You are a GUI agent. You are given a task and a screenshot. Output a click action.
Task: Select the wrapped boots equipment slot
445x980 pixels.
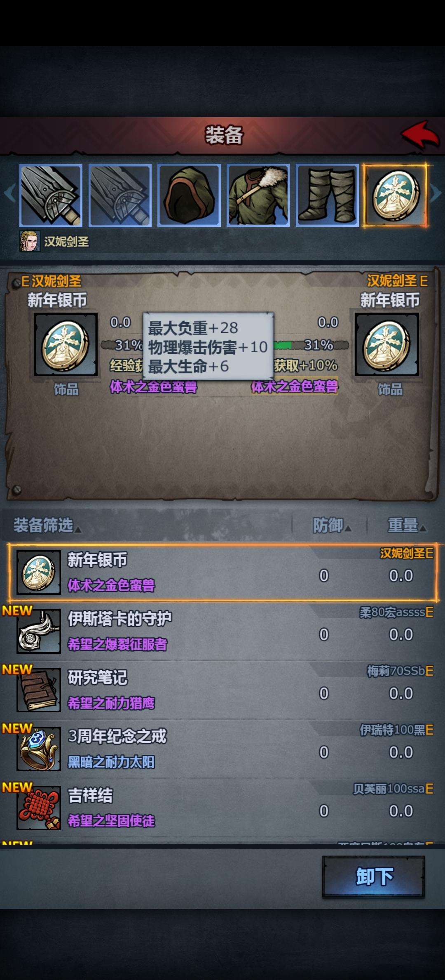(x=327, y=196)
